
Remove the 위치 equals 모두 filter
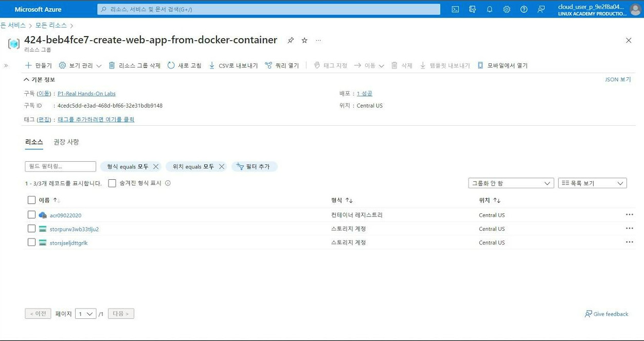pyautogui.click(x=222, y=166)
